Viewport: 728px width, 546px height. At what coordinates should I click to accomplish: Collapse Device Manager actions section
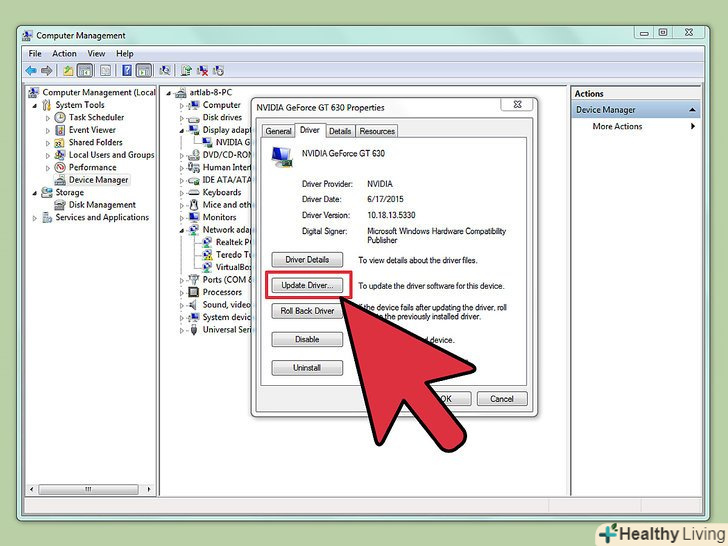(692, 110)
